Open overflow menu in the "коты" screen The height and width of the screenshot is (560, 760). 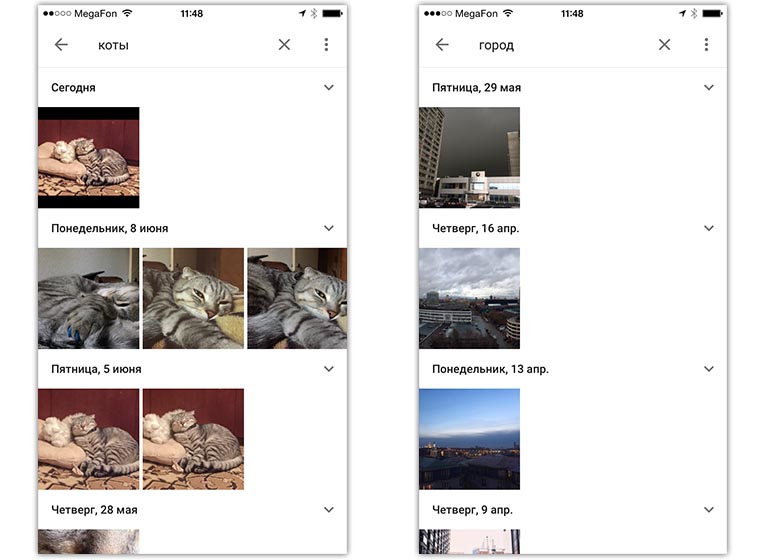(326, 45)
